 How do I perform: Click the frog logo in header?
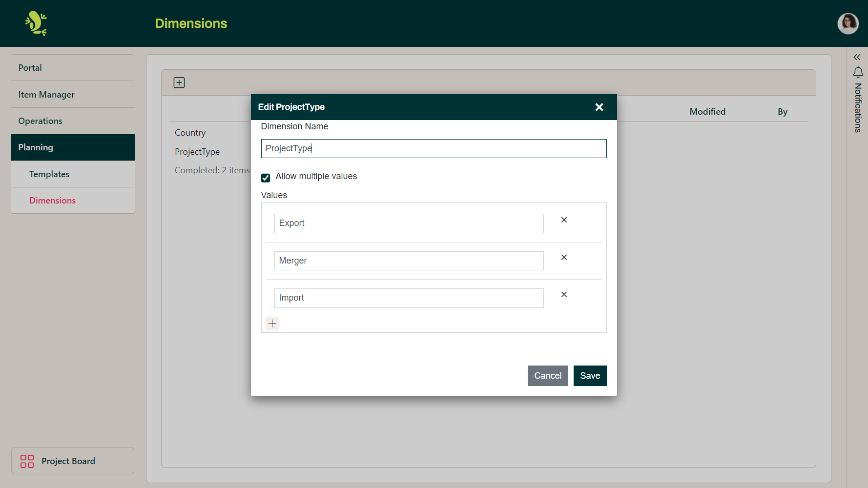click(x=36, y=23)
